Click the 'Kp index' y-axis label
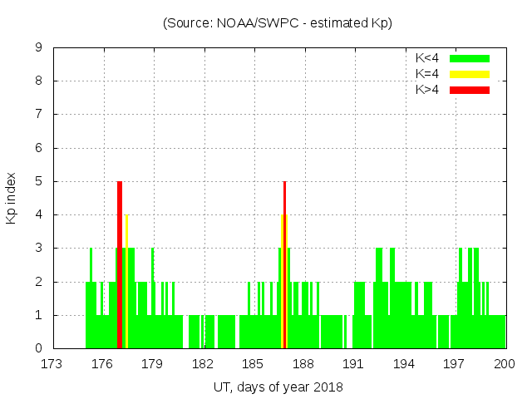Viewport: 532px width, 399px height. coord(12,199)
